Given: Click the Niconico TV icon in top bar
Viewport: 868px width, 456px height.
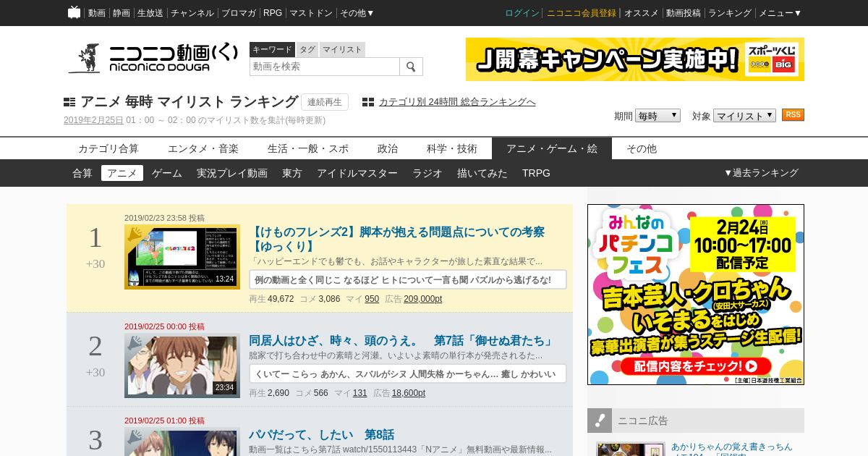Looking at the screenshot, I should (75, 12).
